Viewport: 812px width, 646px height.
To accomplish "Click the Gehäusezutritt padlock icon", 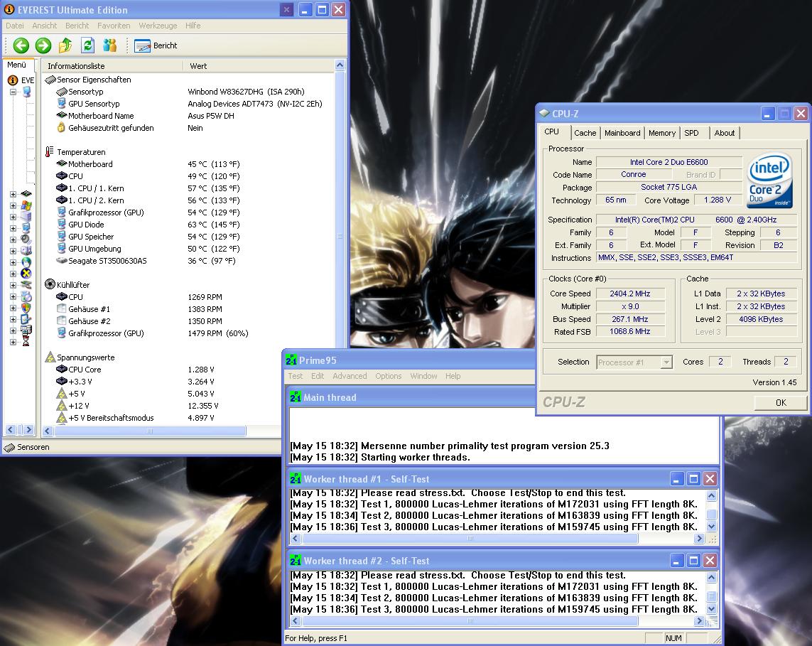I will click(x=61, y=127).
